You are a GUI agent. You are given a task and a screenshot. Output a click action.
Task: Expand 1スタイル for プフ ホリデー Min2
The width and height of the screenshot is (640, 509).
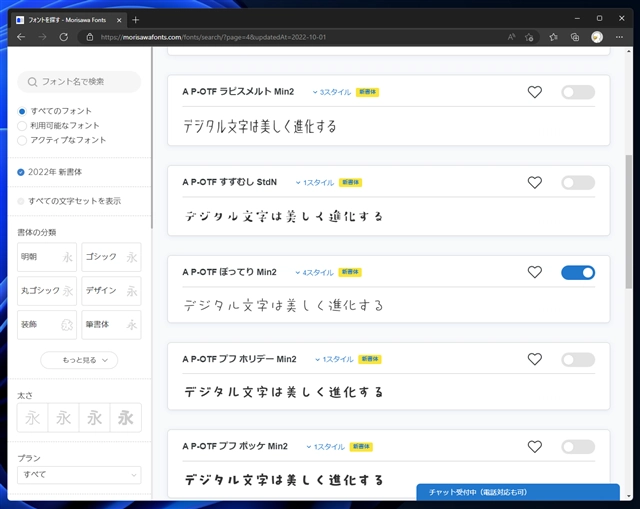334,359
